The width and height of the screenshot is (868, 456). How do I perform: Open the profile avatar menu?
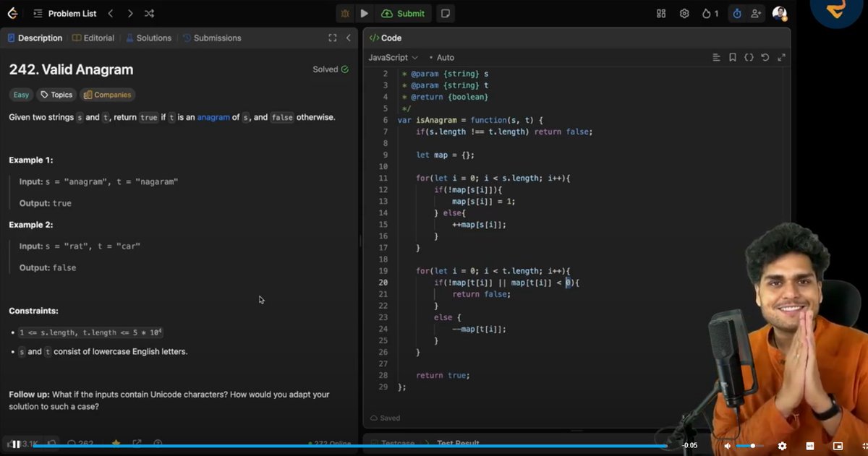click(780, 13)
